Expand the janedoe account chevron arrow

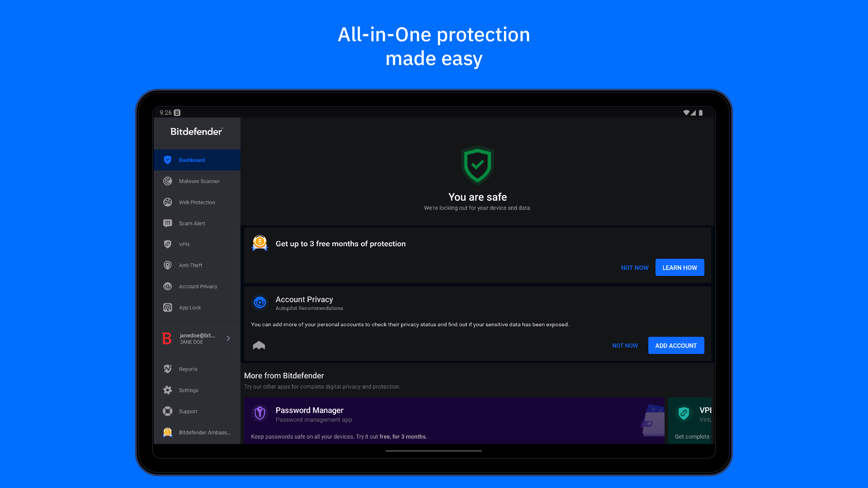[x=228, y=339]
